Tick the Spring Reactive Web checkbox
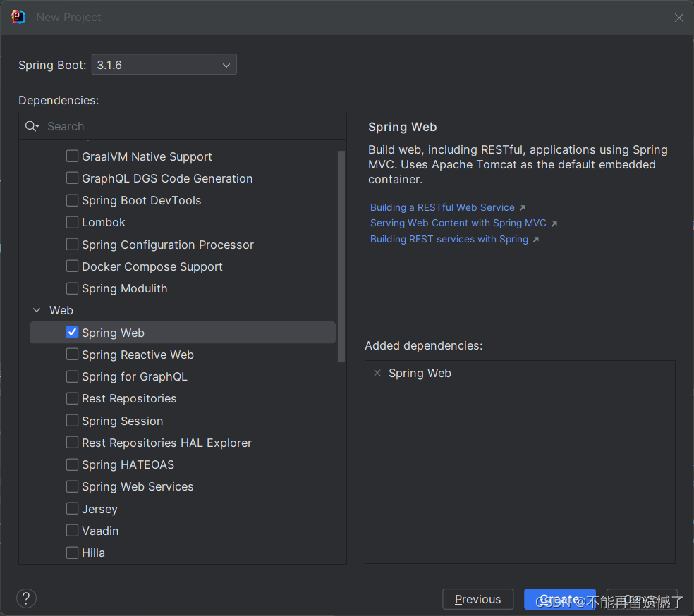 click(x=72, y=355)
